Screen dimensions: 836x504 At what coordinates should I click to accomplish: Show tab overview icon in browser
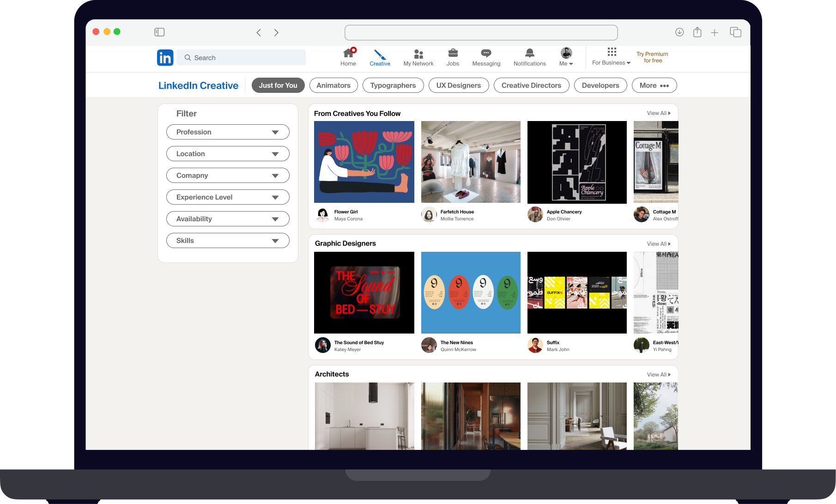(x=736, y=32)
